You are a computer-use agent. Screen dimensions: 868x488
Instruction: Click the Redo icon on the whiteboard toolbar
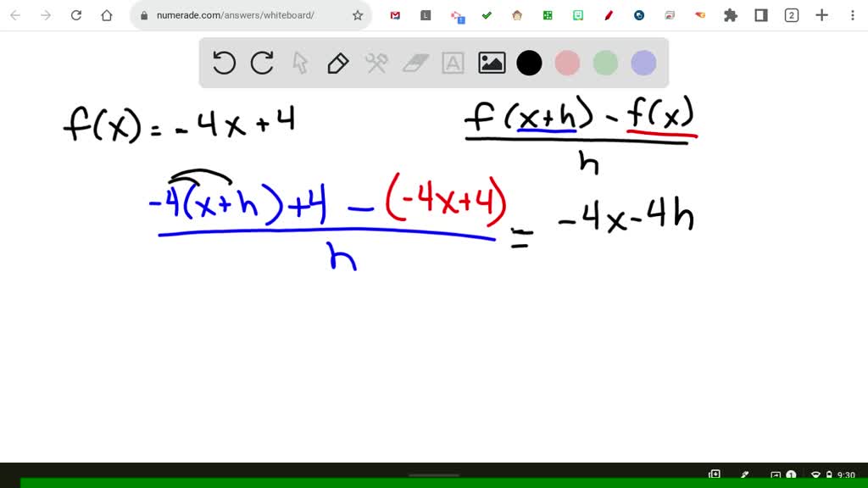pyautogui.click(x=261, y=62)
